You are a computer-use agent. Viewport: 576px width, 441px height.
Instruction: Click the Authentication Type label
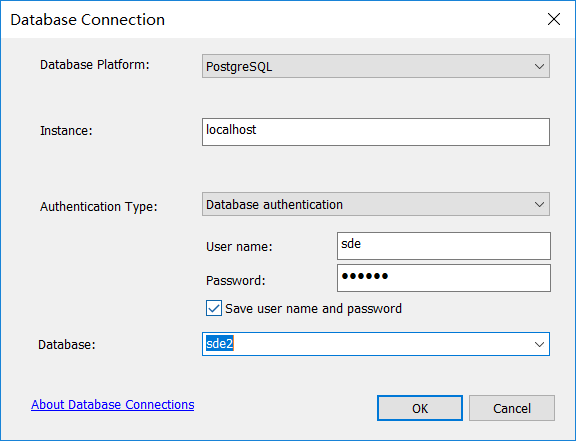98,207
